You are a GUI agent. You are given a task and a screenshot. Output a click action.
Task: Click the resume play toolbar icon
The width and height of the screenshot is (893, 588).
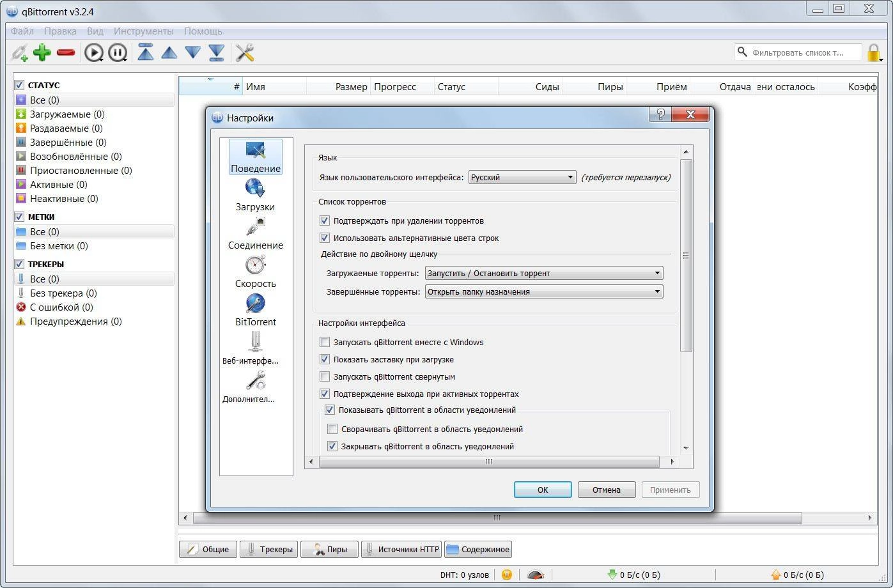(x=94, y=52)
